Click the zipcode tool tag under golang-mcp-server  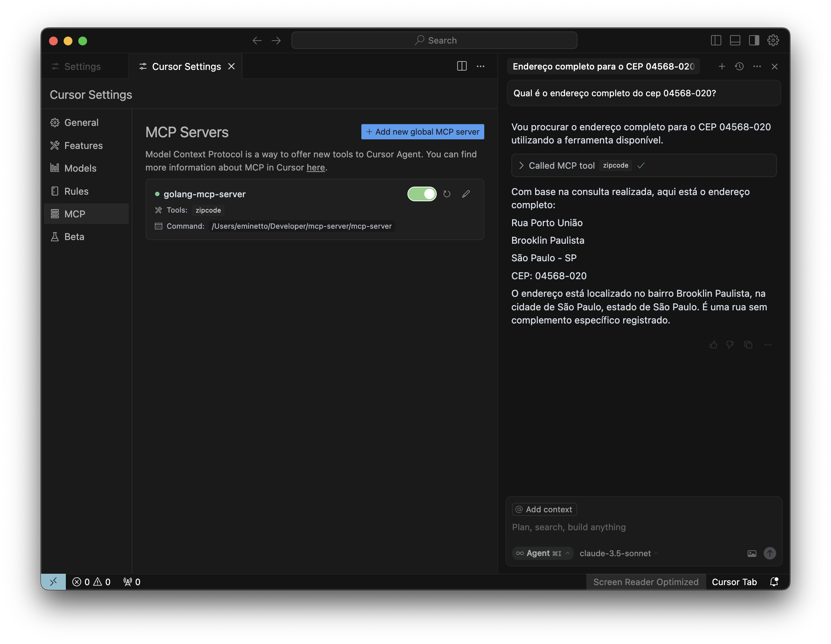pos(208,210)
